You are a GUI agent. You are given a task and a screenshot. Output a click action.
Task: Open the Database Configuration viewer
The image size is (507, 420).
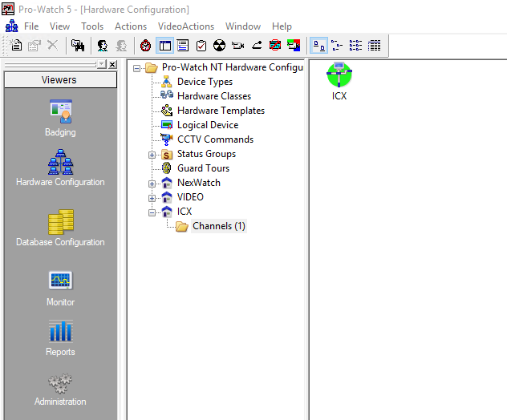pyautogui.click(x=60, y=227)
